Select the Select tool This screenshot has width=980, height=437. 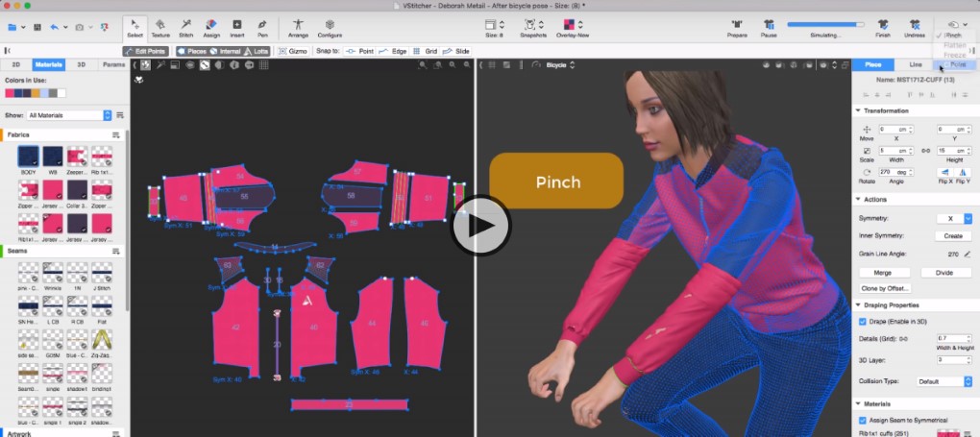click(135, 28)
